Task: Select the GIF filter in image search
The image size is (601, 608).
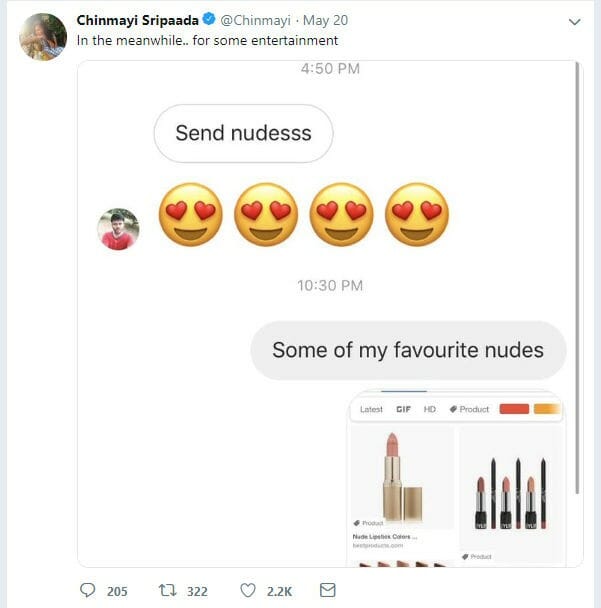Action: [403, 409]
